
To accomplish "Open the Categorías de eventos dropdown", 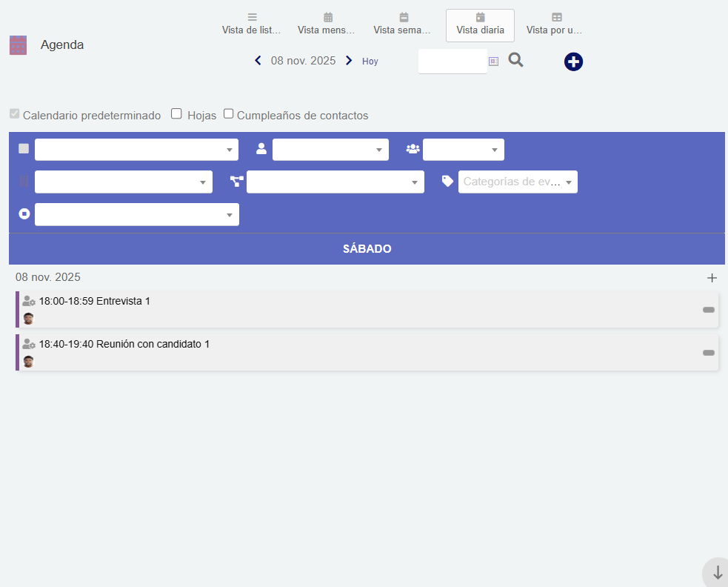I will click(518, 182).
